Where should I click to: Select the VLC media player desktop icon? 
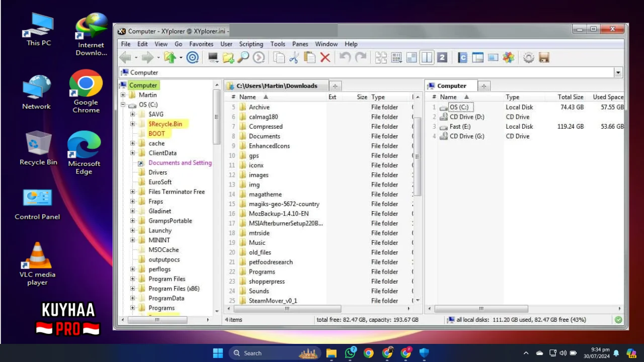click(37, 263)
